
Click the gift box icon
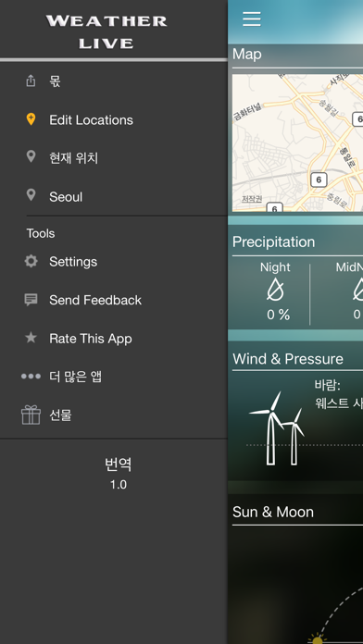[x=31, y=415]
